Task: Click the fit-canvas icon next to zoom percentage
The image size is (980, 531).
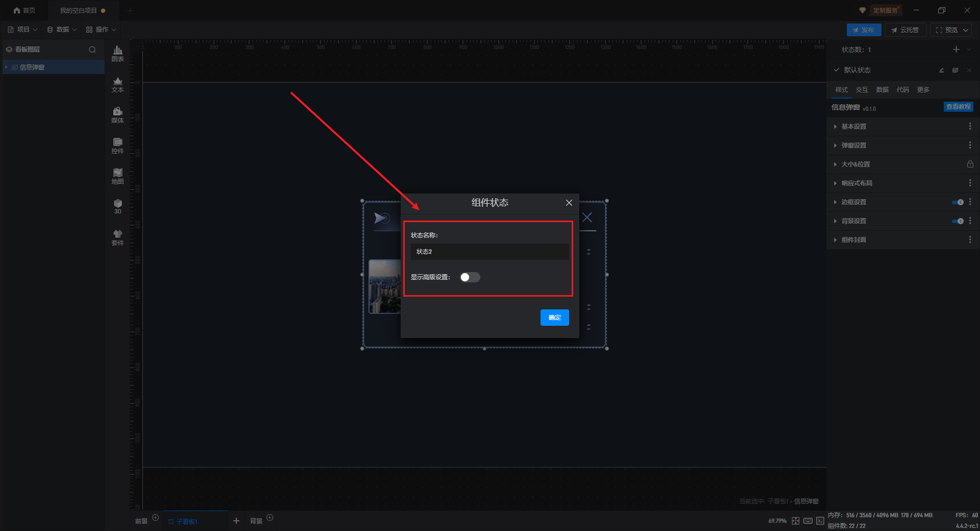Action: pos(795,521)
